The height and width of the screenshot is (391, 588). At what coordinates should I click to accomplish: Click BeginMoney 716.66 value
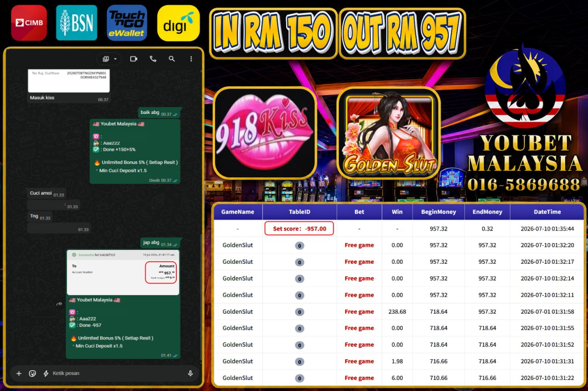[x=439, y=361]
